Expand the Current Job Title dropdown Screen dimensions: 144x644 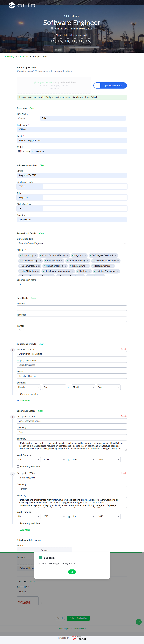pos(72,243)
